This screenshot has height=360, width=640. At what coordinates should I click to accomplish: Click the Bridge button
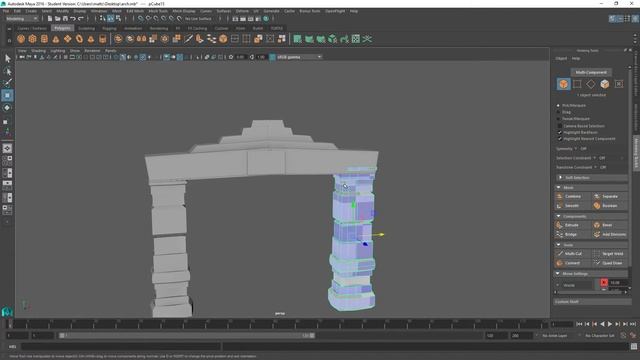click(x=573, y=234)
